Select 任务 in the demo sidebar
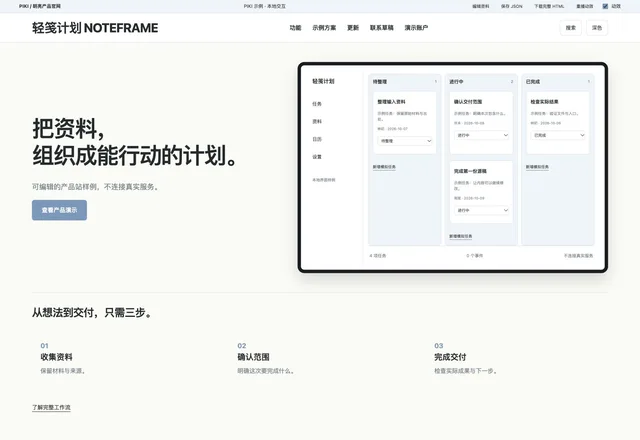 coord(317,104)
